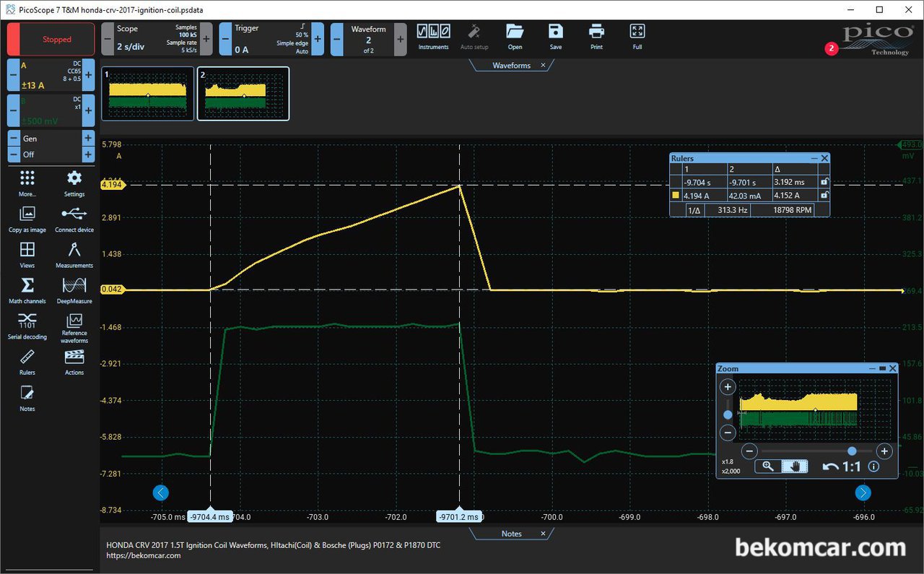Screen dimensions: 924x574
Task: Open the Measurements tool
Action: coord(74,255)
